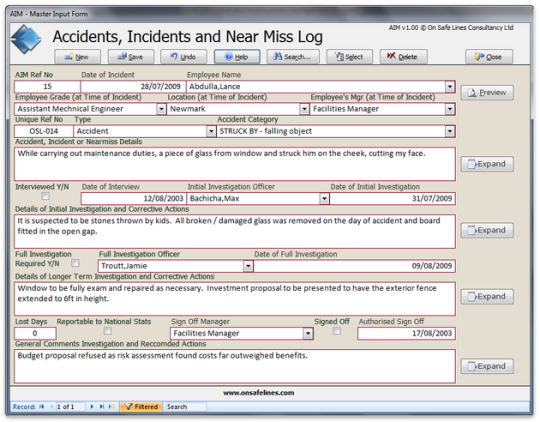Screen dimensions: 540x422
Task: Tick the Signed Off checkbox
Action: click(336, 331)
